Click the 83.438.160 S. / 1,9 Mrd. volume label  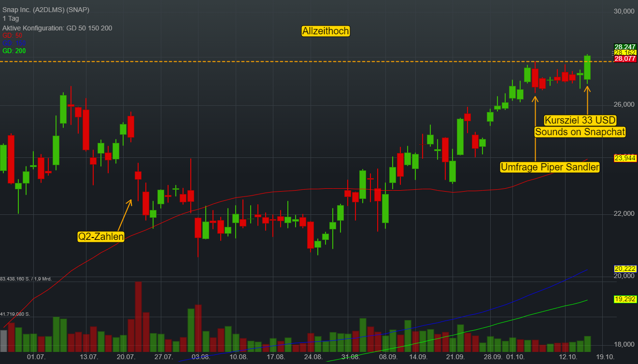26,279
